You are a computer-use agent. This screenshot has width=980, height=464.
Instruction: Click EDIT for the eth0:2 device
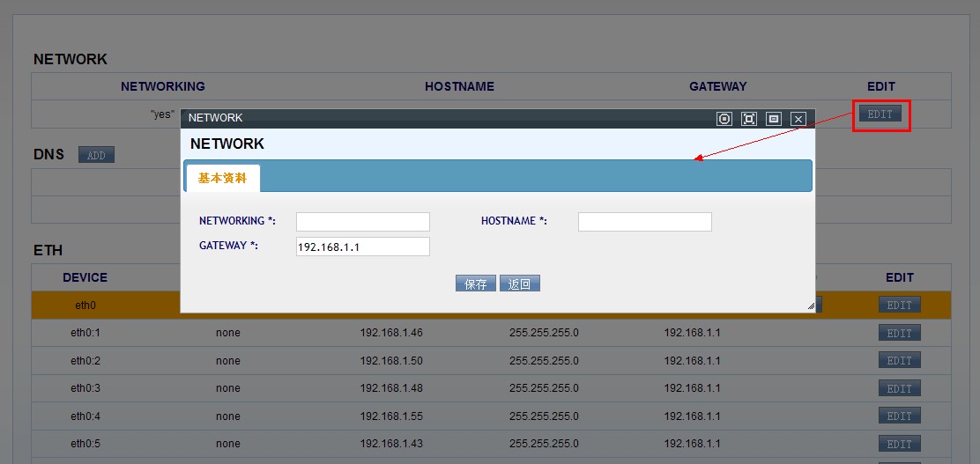coord(899,360)
